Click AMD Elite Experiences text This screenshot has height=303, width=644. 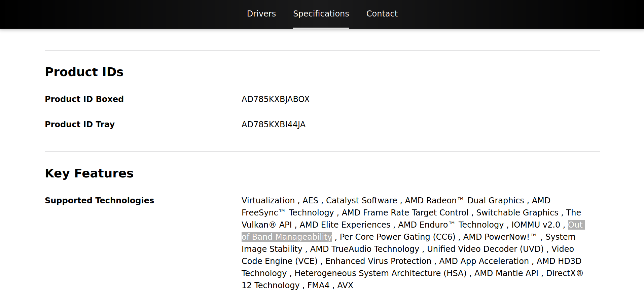click(x=345, y=225)
